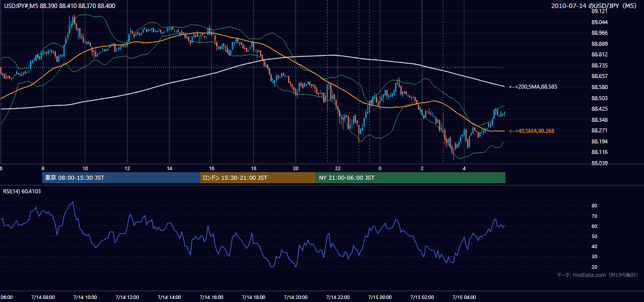This screenshot has width=644, height=302.
Task: Click the RSI scale value 60
Action: pos(594,226)
